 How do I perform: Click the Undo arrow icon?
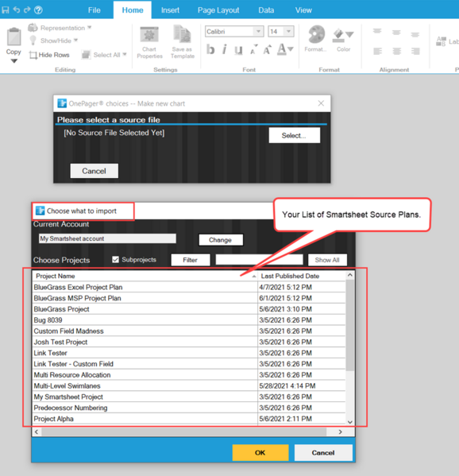click(17, 10)
